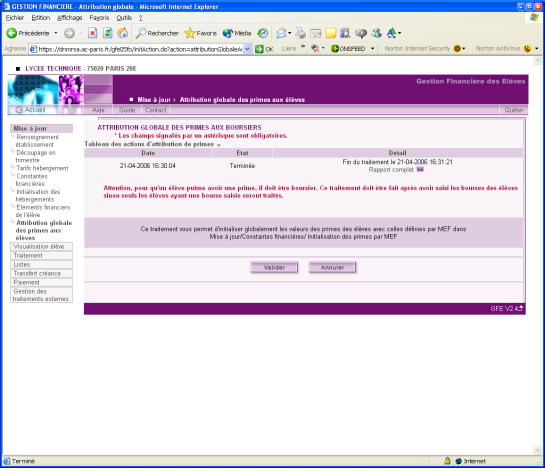Click the Print icon in toolbar
The height and width of the screenshot is (468, 545).
pos(300,33)
